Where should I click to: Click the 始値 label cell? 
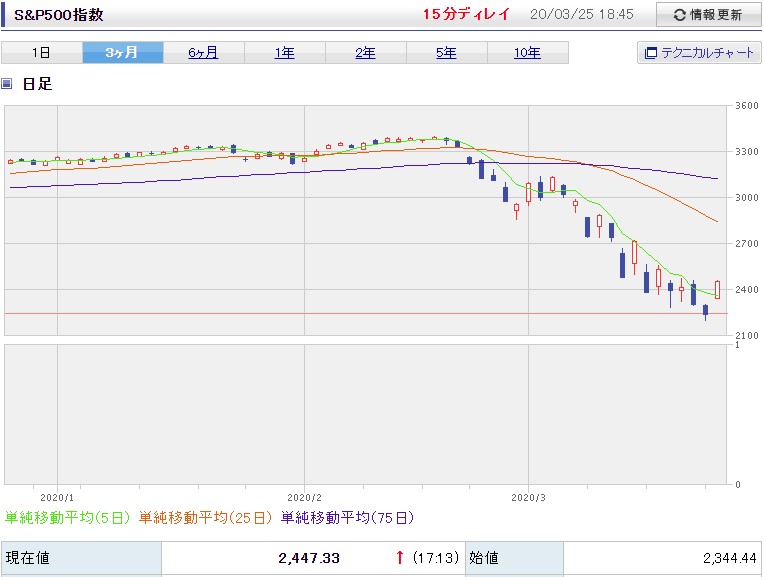click(515, 558)
